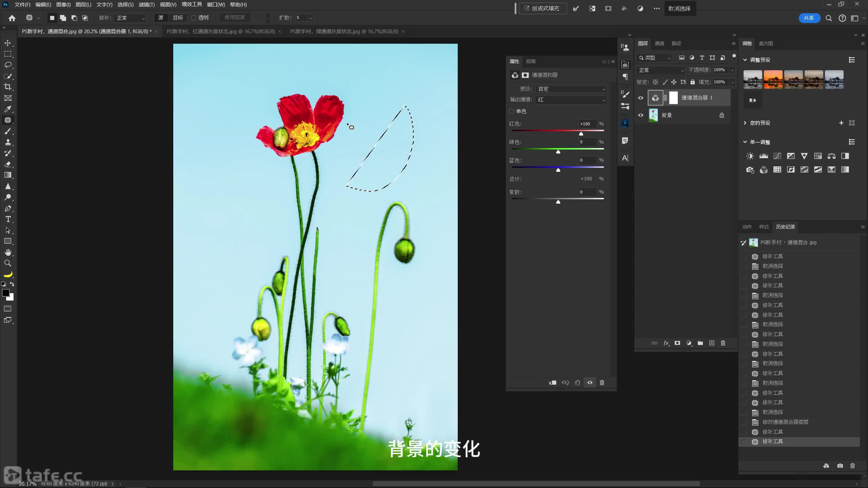Toggle visibility of 通道混合器 1 layer
This screenshot has height=488, width=868.
coord(640,98)
